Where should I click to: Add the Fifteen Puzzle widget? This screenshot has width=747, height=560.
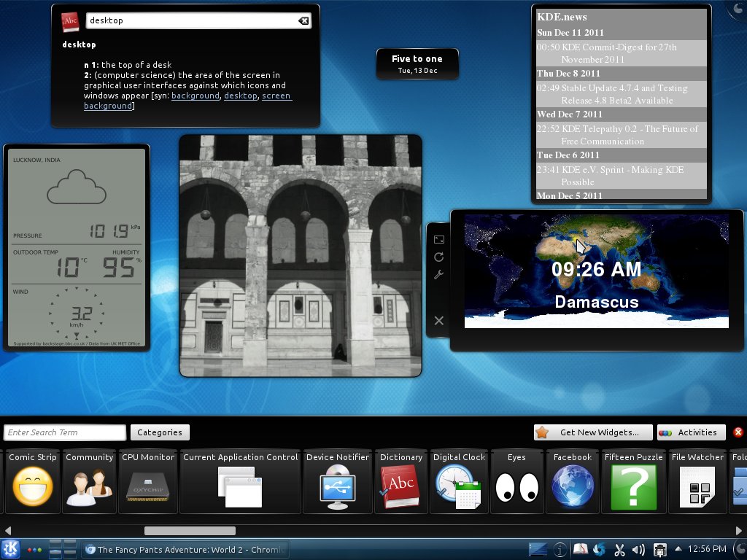pyautogui.click(x=633, y=481)
